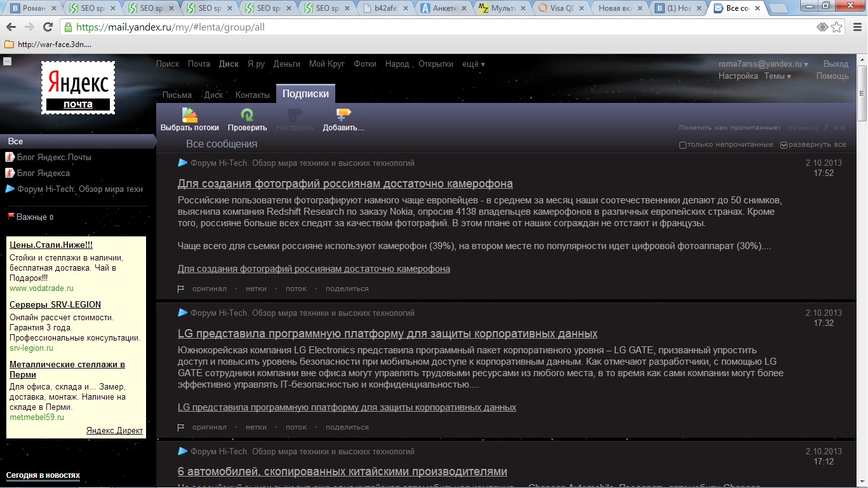Click the Проверить refresh icon
The width and height of the screenshot is (868, 488).
coord(247,114)
